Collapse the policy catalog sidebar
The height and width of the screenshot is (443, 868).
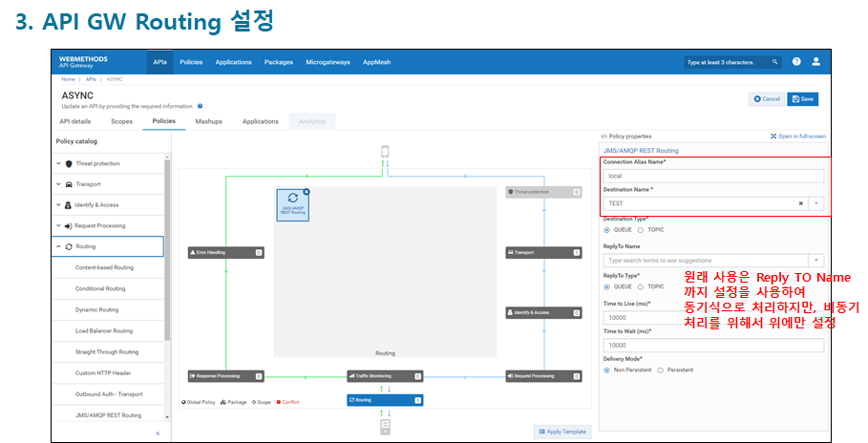click(158, 432)
